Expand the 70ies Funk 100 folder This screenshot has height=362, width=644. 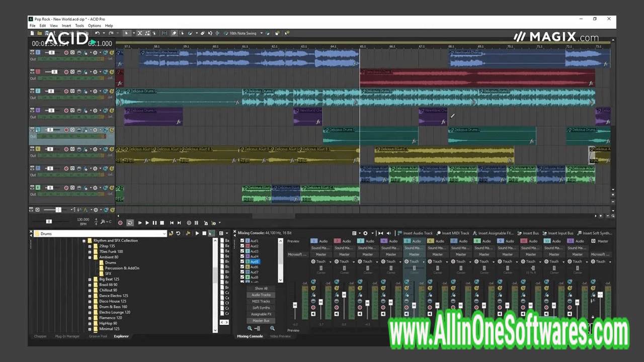(x=90, y=251)
